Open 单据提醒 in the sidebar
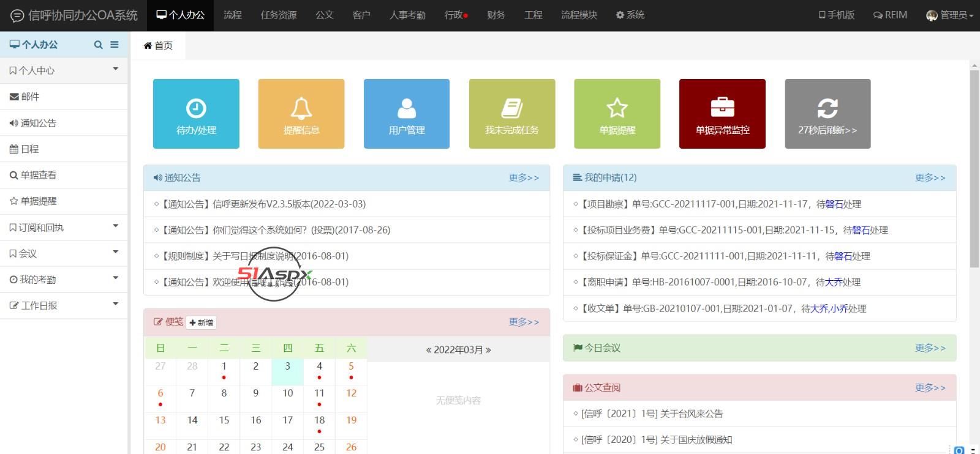Viewport: 980px width, 454px height. (64, 201)
